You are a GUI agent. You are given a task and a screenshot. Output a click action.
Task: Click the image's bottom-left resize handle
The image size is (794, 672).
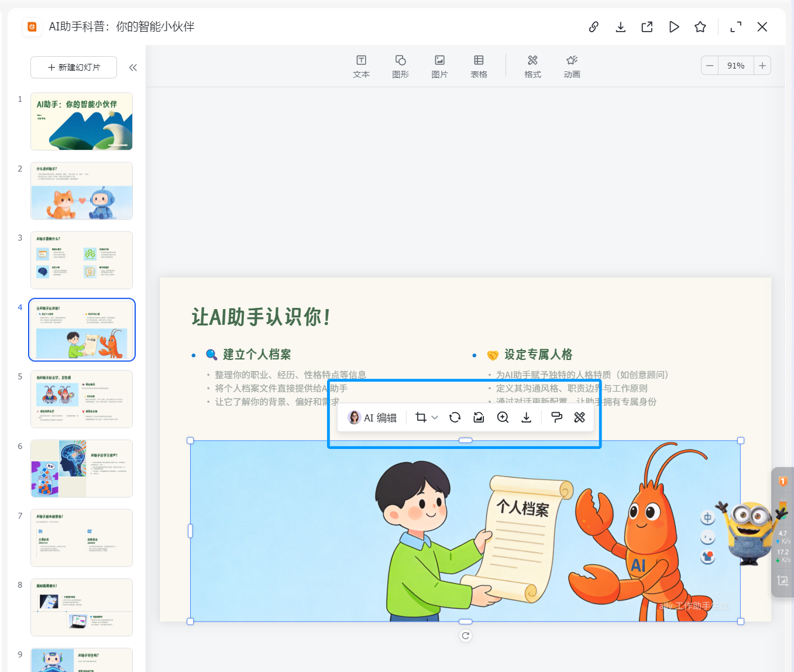[190, 622]
